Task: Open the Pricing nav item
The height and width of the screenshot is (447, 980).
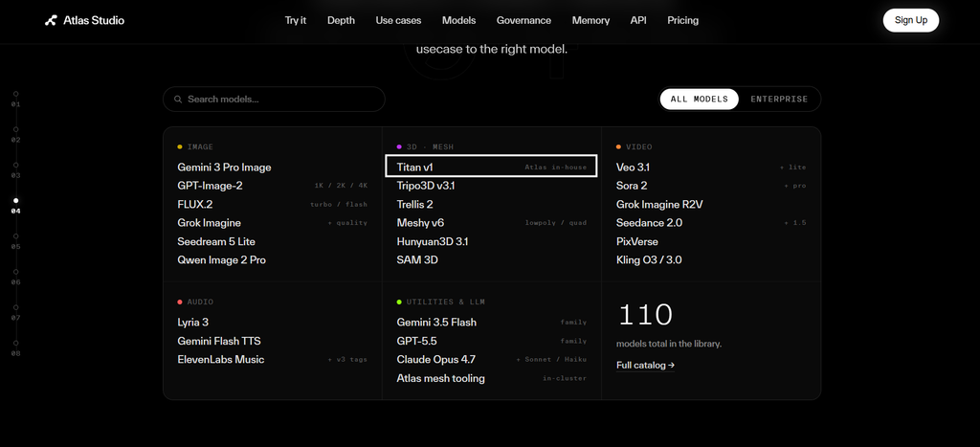Action: [x=682, y=20]
